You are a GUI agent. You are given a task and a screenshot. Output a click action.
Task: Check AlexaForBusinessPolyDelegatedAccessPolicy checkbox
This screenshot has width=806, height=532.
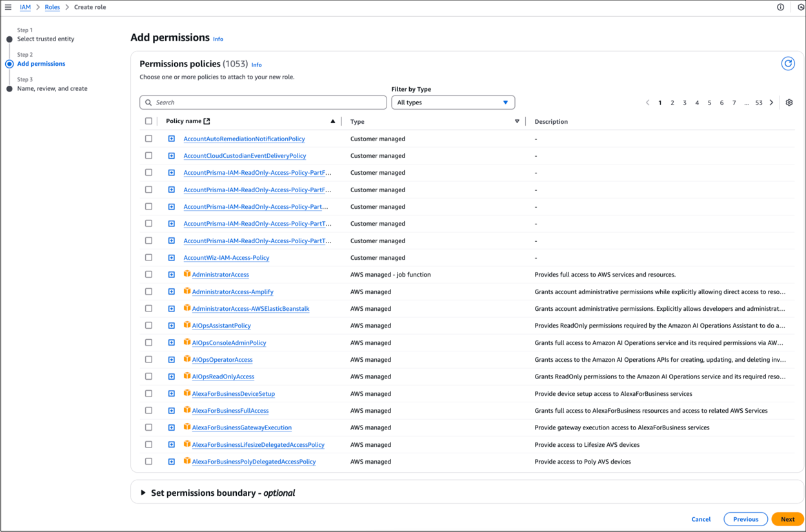148,462
